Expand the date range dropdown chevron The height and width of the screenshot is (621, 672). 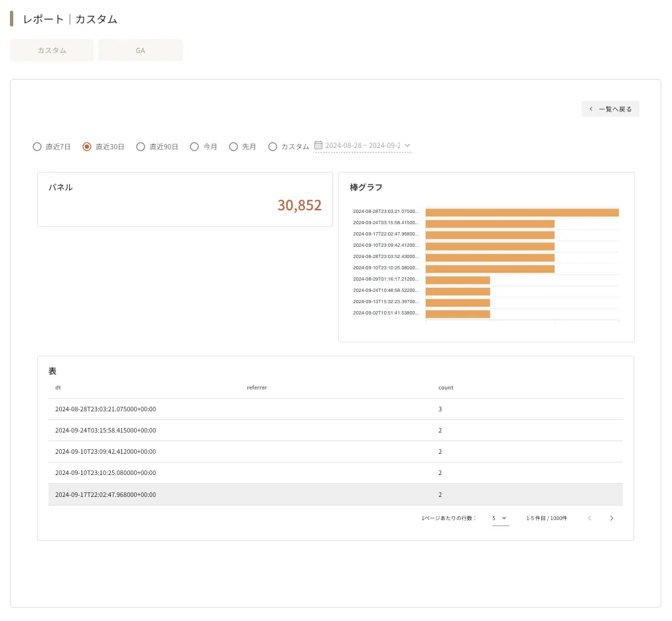coord(407,146)
